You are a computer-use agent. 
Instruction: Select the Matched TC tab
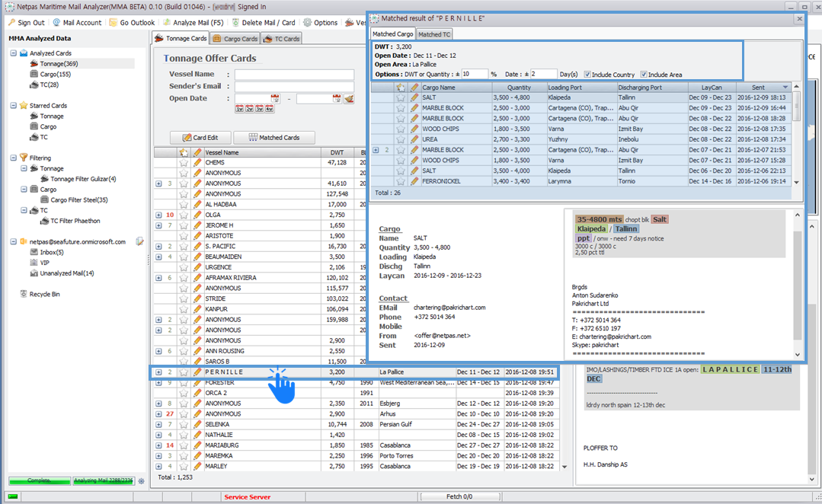[434, 34]
